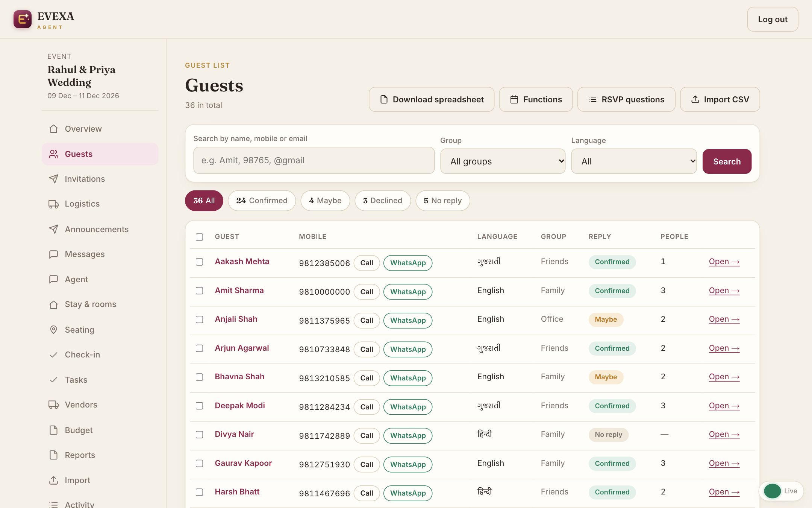The height and width of the screenshot is (508, 812).
Task: WhatsApp Amit Sharma
Action: coord(408,292)
